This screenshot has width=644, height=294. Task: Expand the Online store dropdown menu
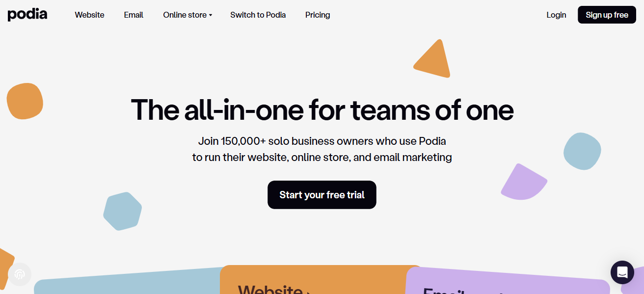point(188,15)
